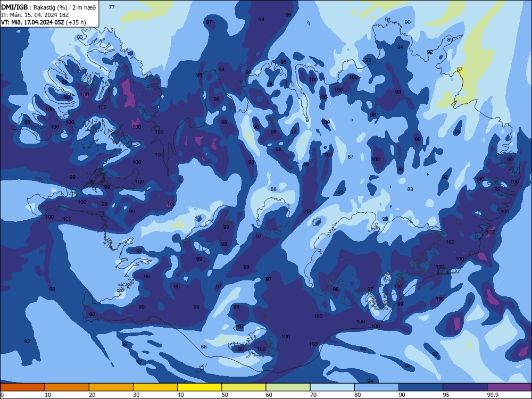The width and height of the screenshot is (532, 399).
Task: Click the humidity value 89 in the northeast
Action: (x=450, y=40)
